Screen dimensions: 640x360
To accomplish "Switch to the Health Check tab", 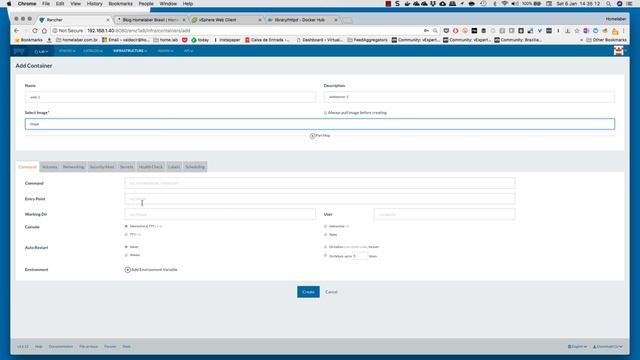I will (151, 167).
